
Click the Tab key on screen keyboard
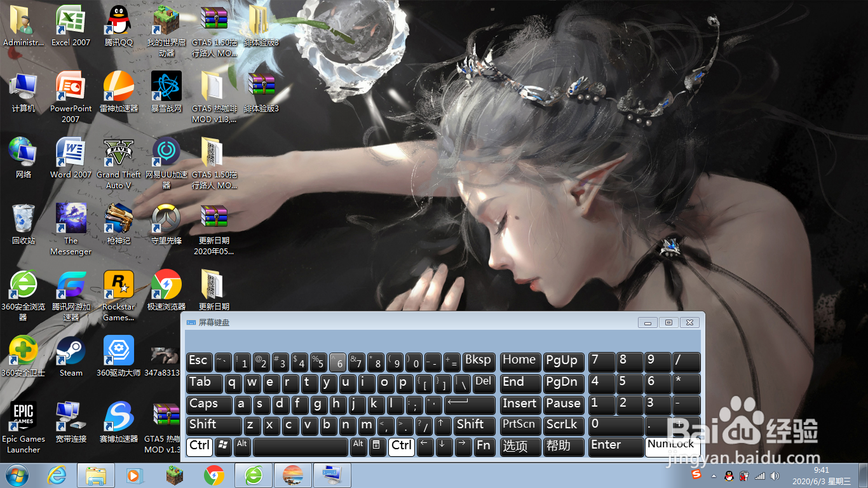point(204,383)
